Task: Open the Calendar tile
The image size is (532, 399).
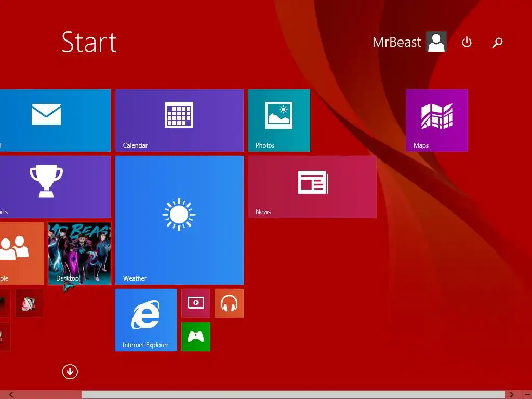Action: [x=179, y=121]
